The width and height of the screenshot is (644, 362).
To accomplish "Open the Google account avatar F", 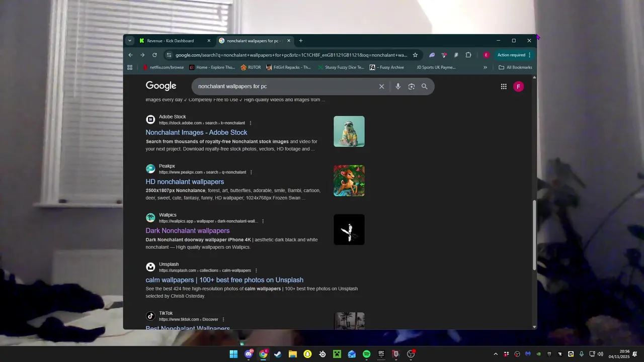I will (x=518, y=86).
